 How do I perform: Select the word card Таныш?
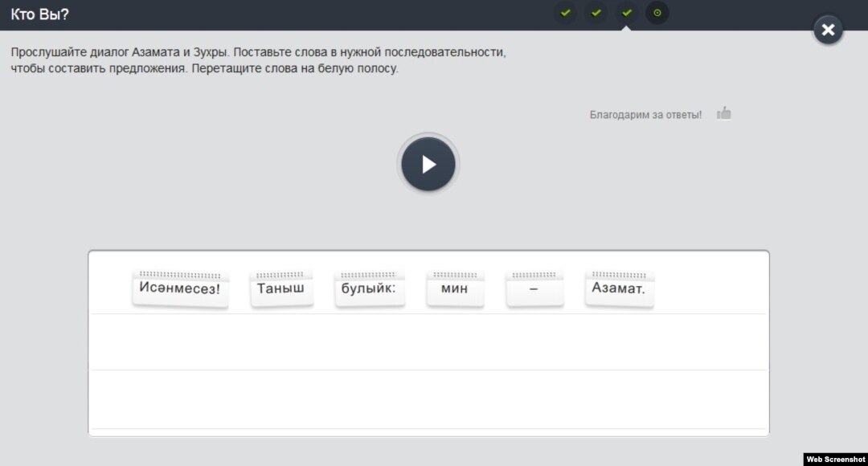[x=281, y=288]
